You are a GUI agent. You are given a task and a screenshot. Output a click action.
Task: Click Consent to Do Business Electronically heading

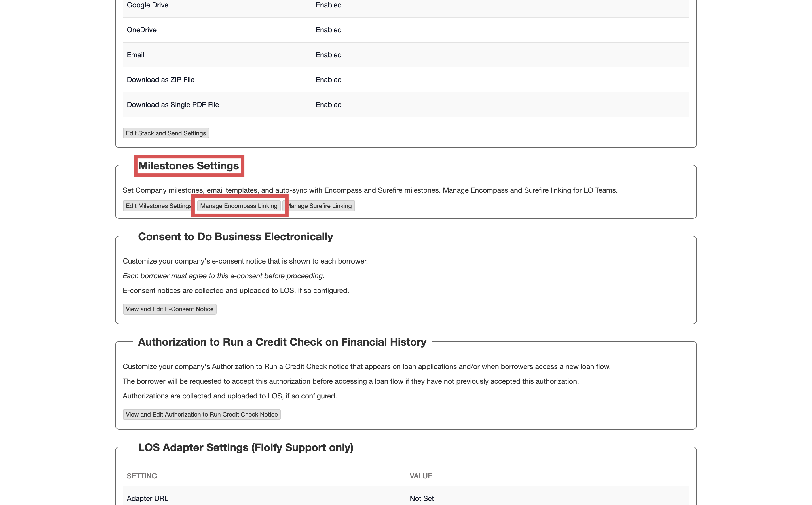(x=235, y=236)
